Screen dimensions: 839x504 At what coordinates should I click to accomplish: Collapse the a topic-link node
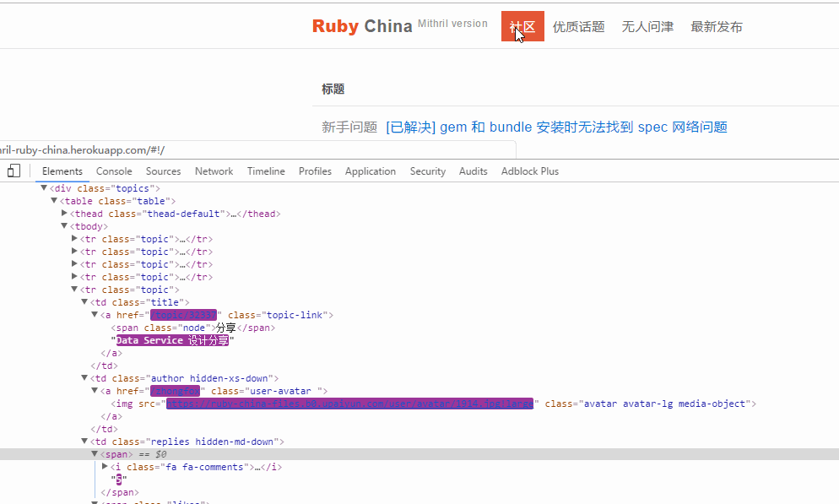point(95,315)
